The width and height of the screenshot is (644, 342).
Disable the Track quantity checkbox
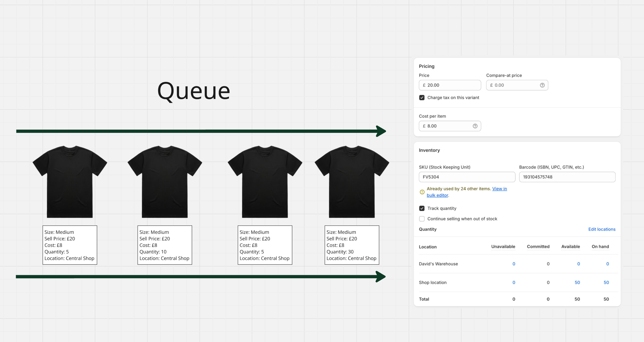(422, 208)
